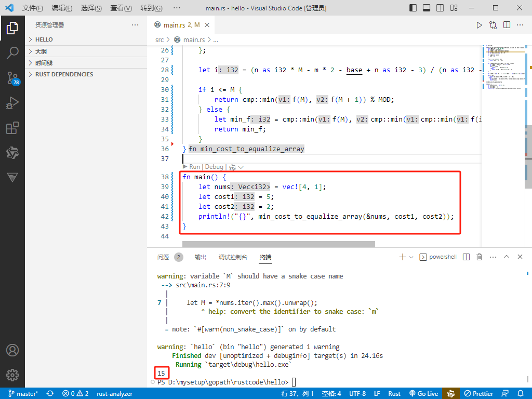Open the 编辑(E) menu
Image resolution: width=532 pixels, height=399 pixels.
(x=62, y=8)
